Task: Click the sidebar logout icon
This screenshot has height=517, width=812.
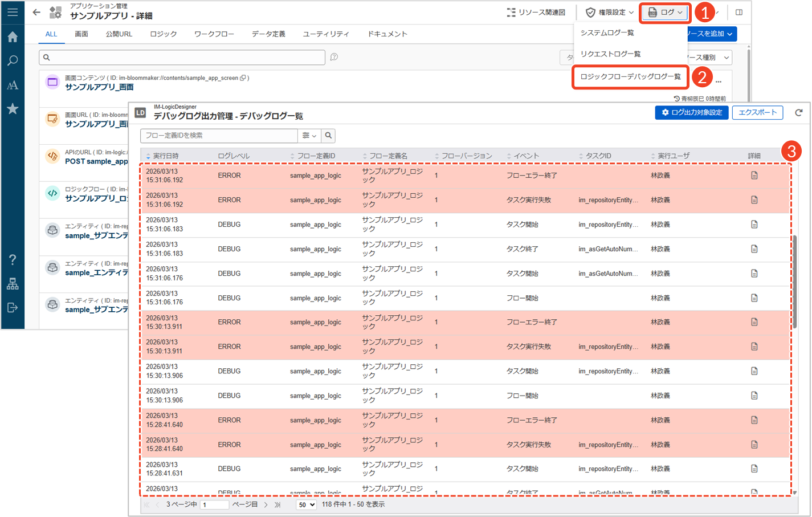Action: coord(13,308)
